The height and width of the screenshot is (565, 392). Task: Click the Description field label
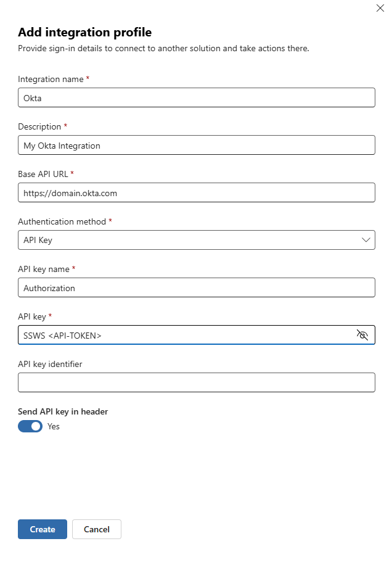coord(39,127)
